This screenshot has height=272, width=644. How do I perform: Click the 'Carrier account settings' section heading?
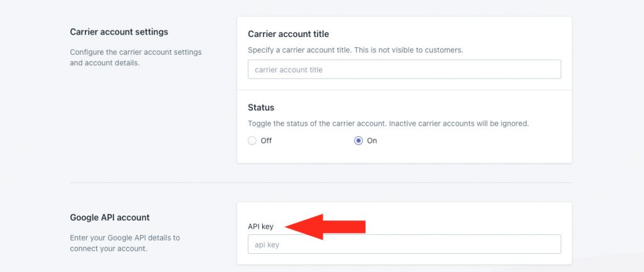(x=119, y=32)
